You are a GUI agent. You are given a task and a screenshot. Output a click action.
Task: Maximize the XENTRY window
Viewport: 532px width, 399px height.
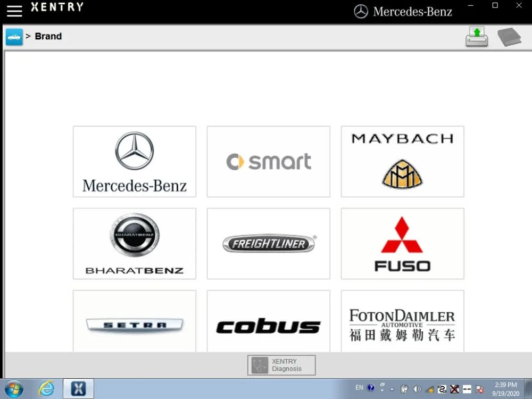click(x=495, y=5)
